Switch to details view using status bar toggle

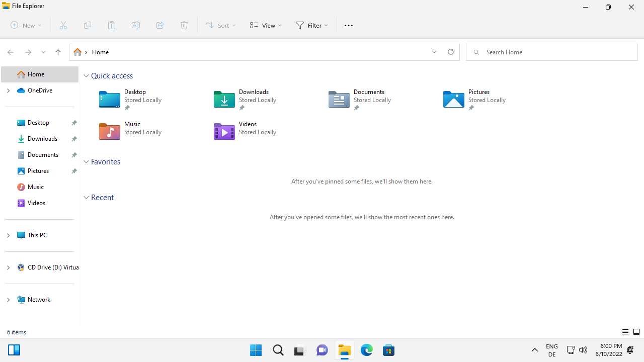coord(625,332)
